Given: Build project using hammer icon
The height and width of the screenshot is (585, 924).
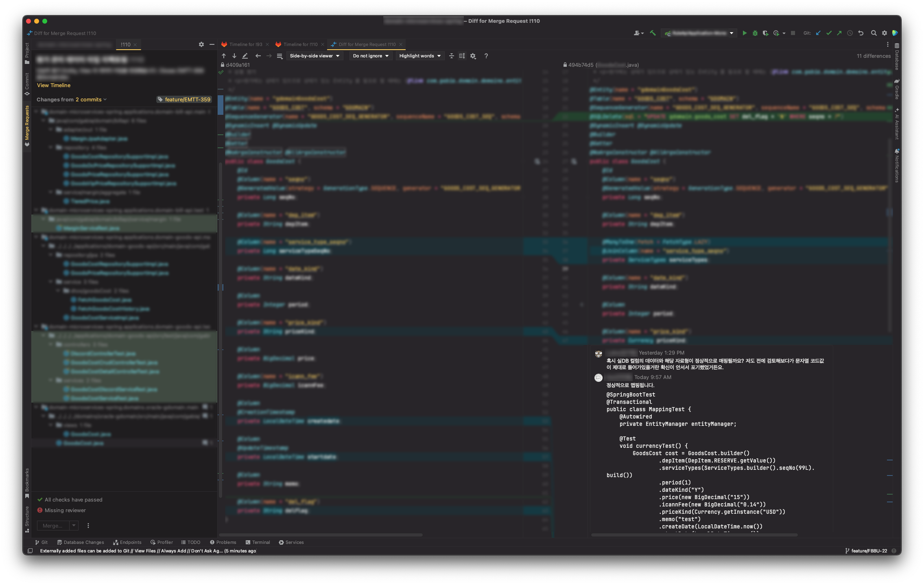Looking at the screenshot, I should (x=653, y=33).
